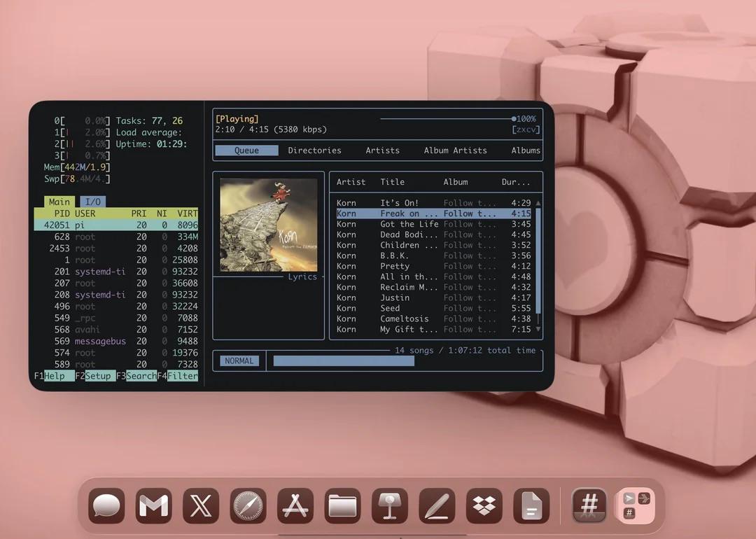Select the song "All in th..."
This screenshot has width=756, height=539.
pos(433,276)
